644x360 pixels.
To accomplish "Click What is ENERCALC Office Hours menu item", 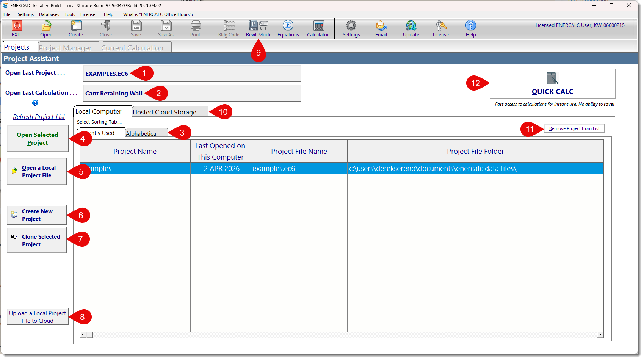I will (x=158, y=14).
